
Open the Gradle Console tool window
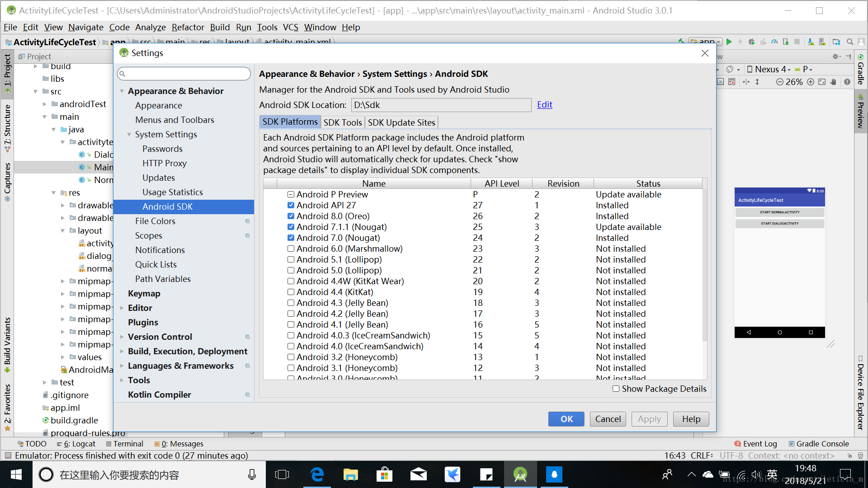[x=818, y=444]
